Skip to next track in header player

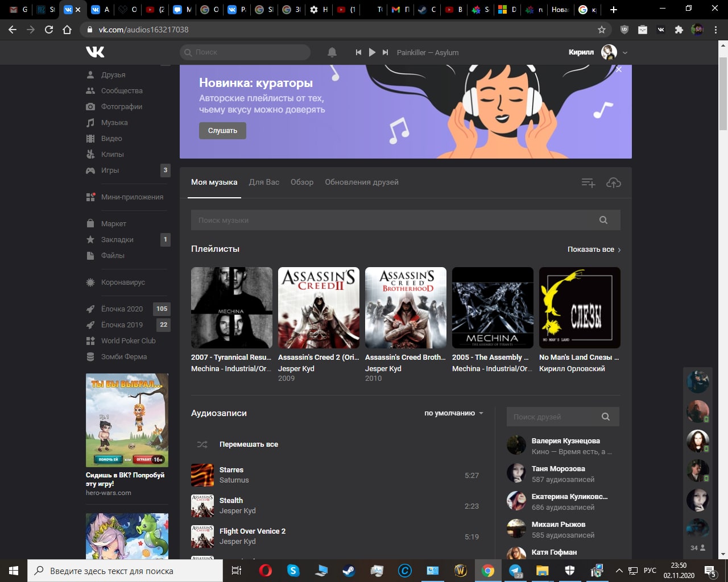pos(385,52)
